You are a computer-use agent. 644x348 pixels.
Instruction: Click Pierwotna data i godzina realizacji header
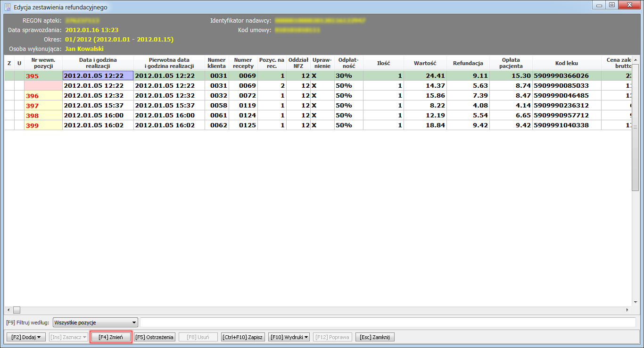(x=169, y=63)
